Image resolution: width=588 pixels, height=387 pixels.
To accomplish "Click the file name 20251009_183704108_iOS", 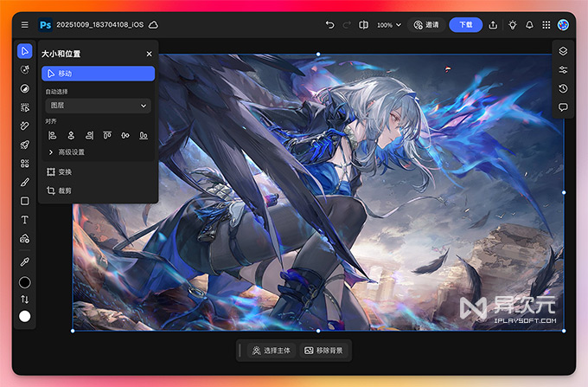I will pyautogui.click(x=99, y=25).
